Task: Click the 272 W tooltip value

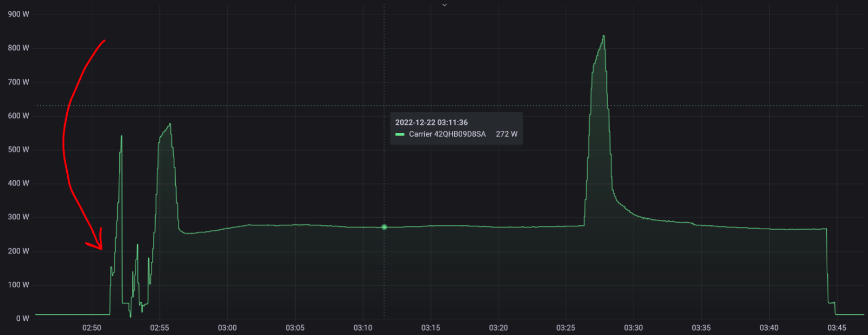Action: click(x=507, y=134)
